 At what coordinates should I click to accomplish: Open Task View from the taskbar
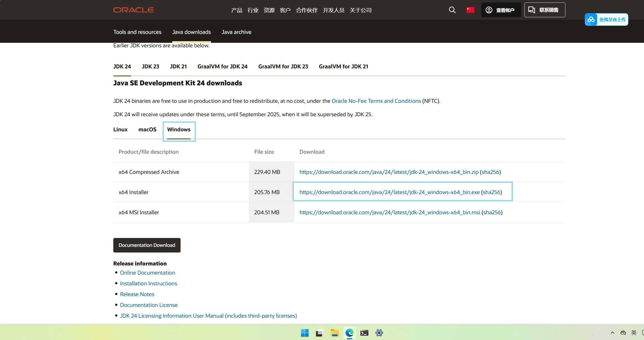pos(319,333)
